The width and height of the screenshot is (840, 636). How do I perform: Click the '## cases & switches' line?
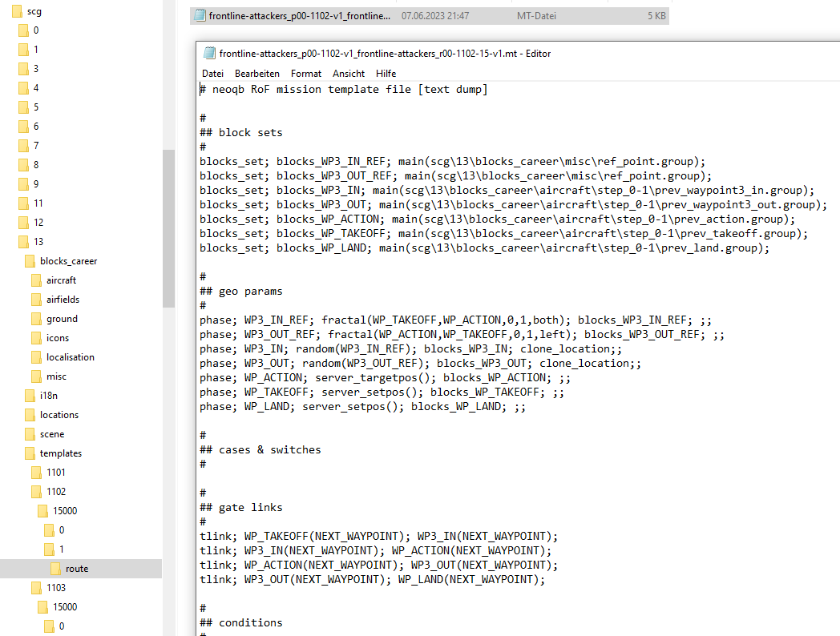coord(260,449)
